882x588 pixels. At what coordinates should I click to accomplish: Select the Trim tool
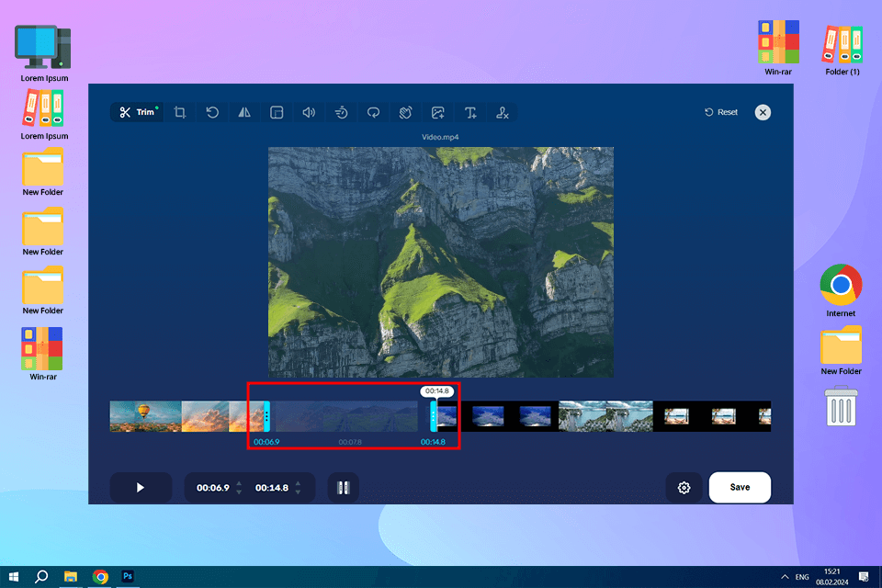[x=137, y=112]
